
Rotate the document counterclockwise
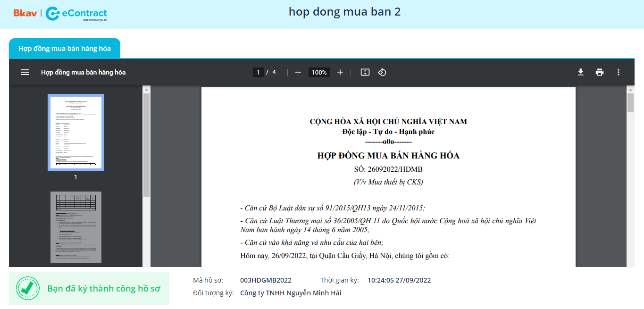click(x=382, y=72)
